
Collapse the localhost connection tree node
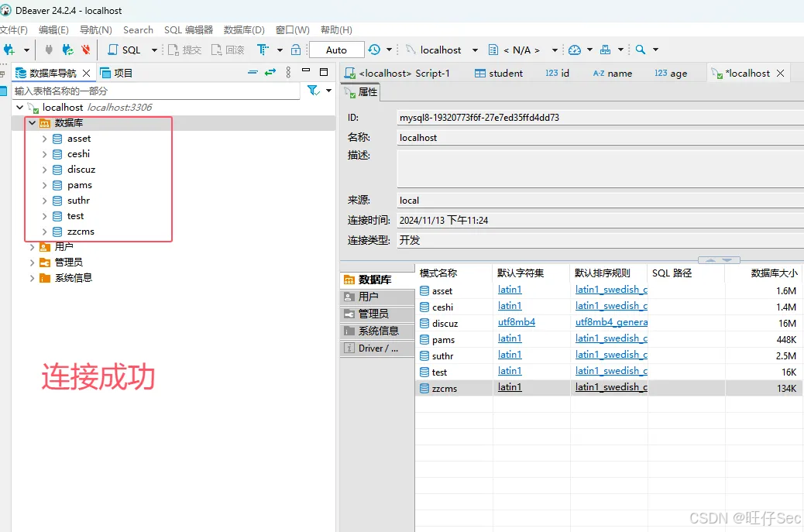[x=19, y=107]
